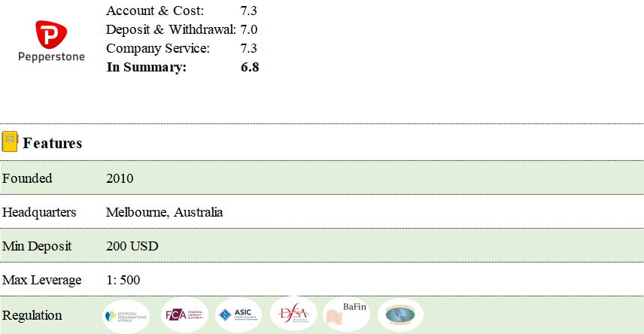Click the Deposit & Withdrawal label
644x334 pixels.
171,29
